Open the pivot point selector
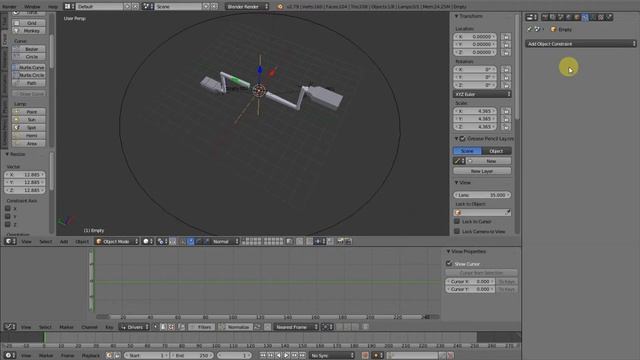 [162, 241]
